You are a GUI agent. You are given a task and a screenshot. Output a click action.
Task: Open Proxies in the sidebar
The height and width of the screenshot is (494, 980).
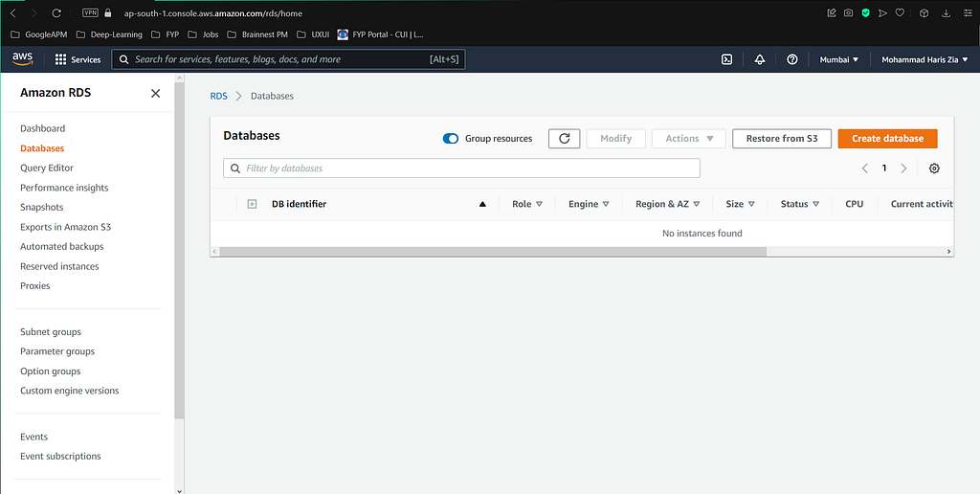pyautogui.click(x=35, y=285)
